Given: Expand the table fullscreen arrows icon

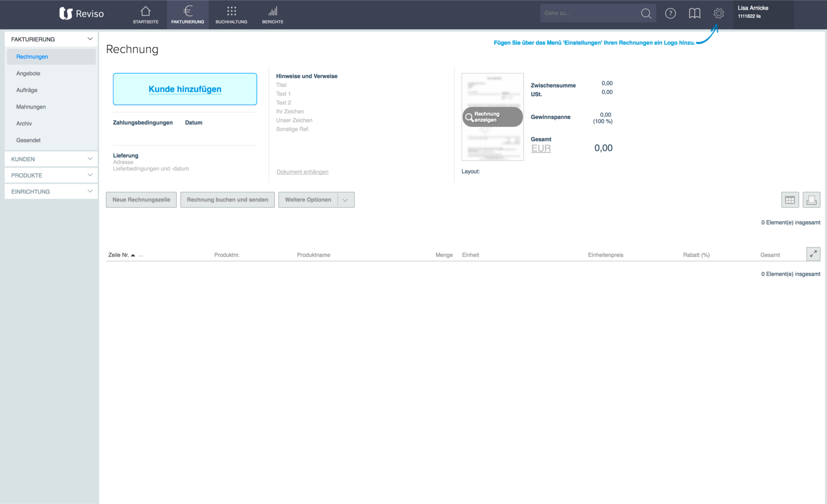Looking at the screenshot, I should pyautogui.click(x=813, y=254).
